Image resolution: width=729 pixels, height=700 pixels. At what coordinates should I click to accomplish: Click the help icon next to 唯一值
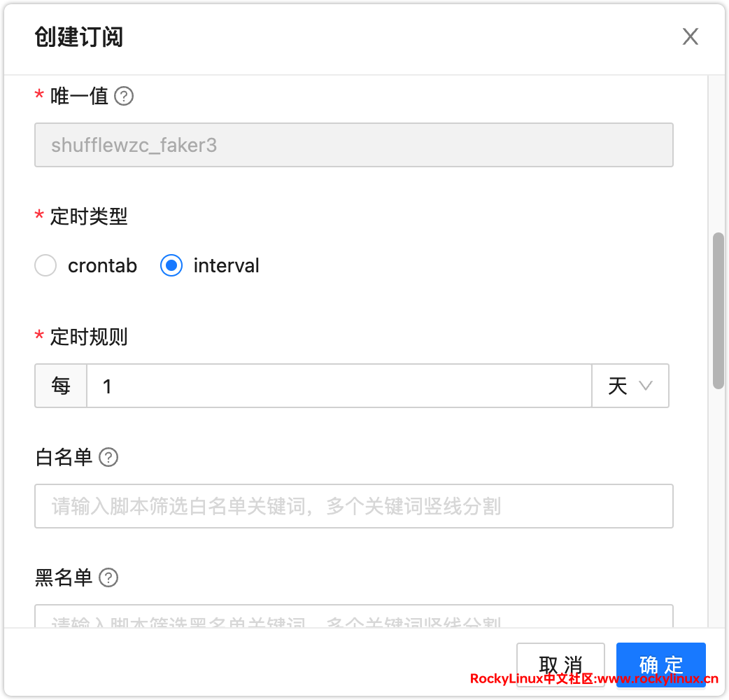pyautogui.click(x=124, y=96)
